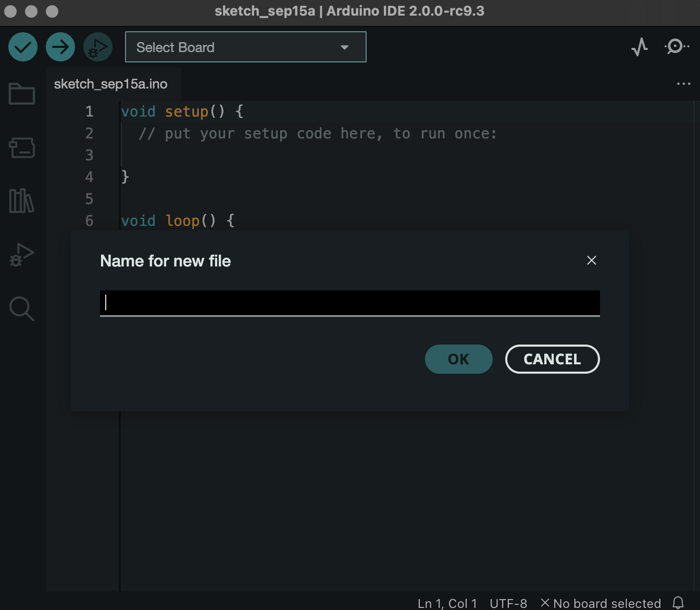
Task: Open the Serial Plotter
Action: point(640,47)
